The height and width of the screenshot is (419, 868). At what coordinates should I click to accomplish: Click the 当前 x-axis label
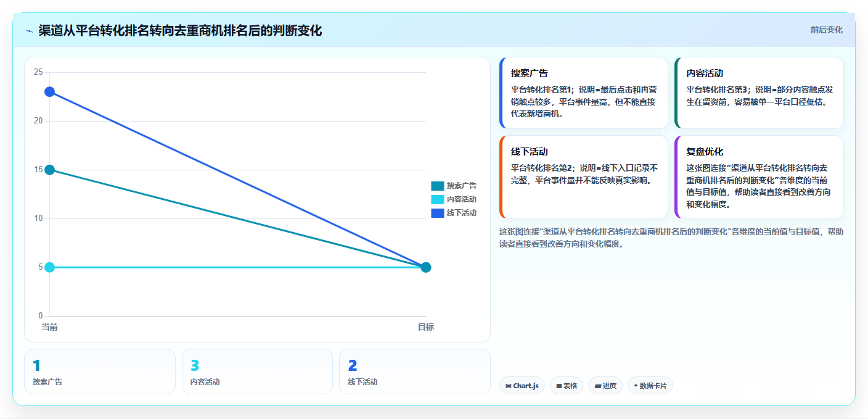point(49,327)
